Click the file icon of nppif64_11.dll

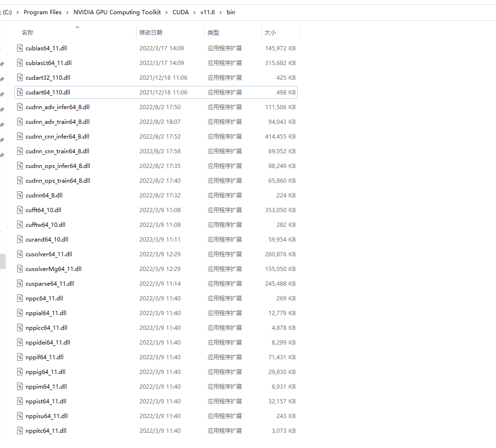tap(19, 357)
